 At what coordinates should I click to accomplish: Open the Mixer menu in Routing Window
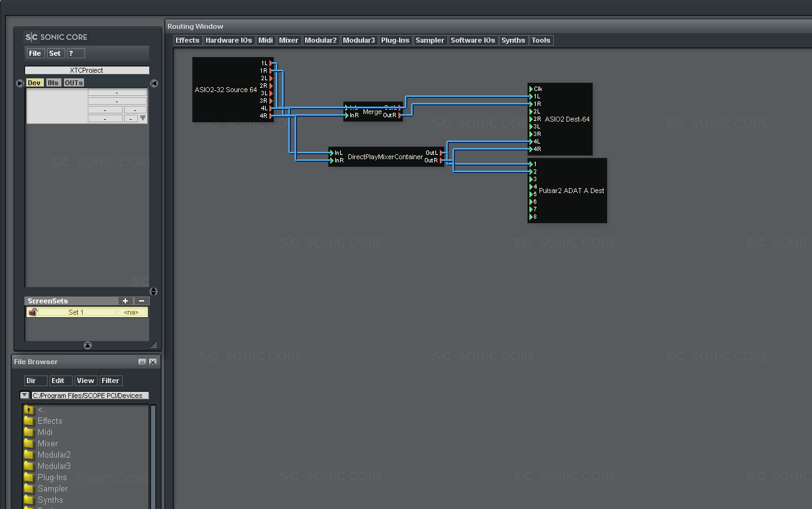tap(289, 40)
